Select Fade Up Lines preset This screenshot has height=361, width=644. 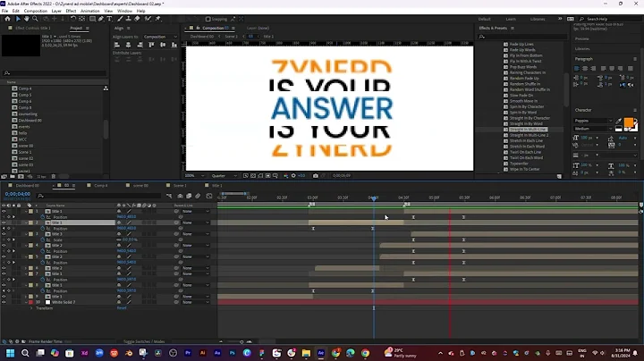point(521,44)
